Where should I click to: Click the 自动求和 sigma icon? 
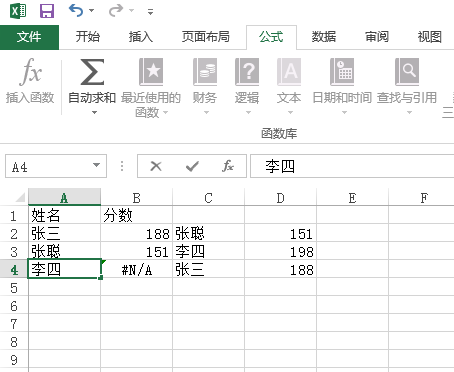click(x=92, y=72)
